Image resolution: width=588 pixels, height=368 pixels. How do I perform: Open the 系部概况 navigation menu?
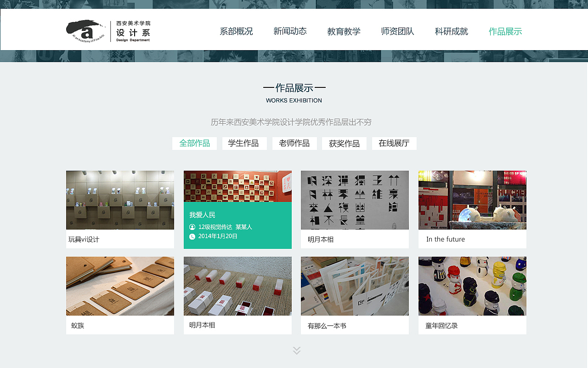coord(237,32)
